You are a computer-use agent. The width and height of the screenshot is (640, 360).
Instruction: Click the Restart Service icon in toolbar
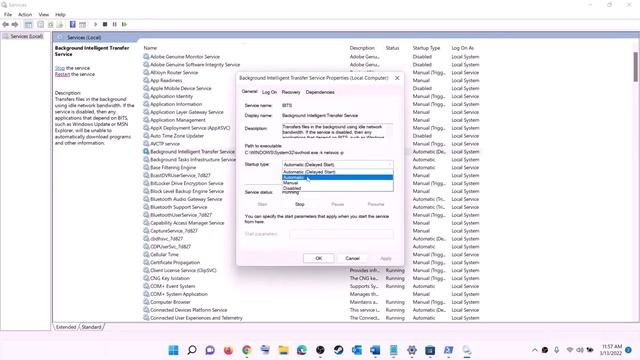124,24
